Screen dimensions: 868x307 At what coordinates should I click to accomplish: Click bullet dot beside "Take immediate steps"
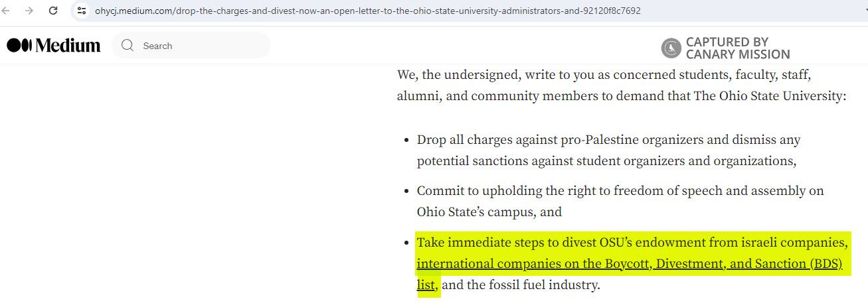[x=406, y=242]
